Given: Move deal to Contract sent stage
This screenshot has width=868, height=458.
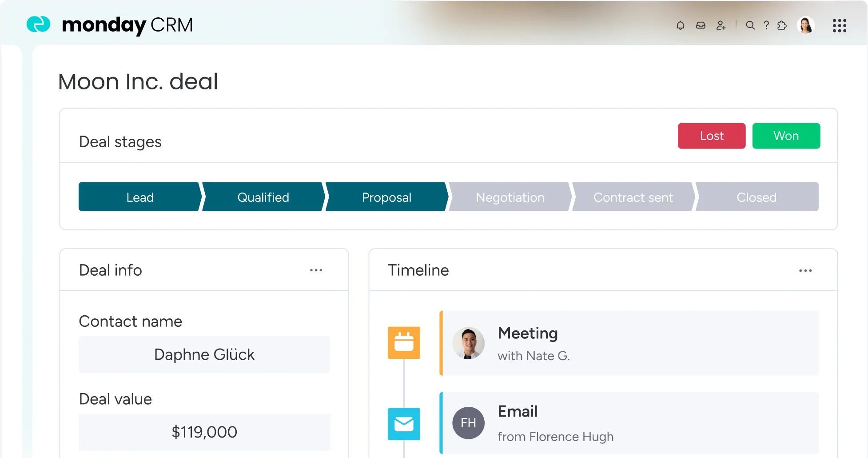Looking at the screenshot, I should pos(633,197).
